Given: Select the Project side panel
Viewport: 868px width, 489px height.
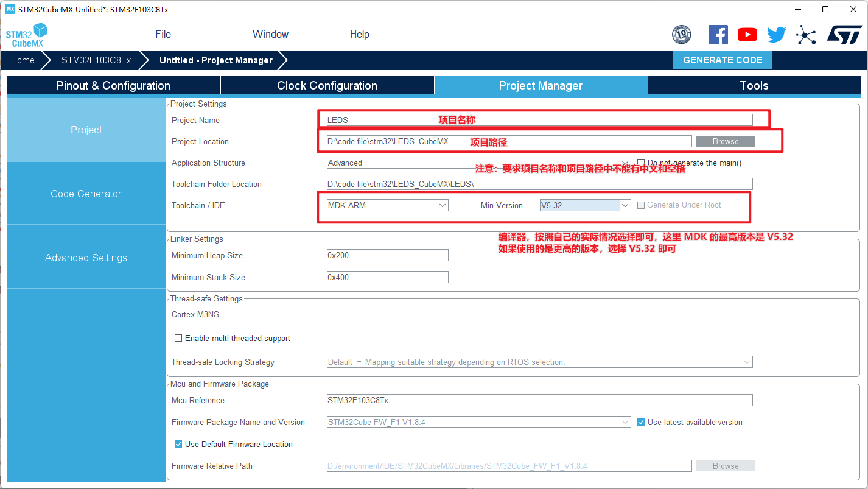Looking at the screenshot, I should (86, 130).
